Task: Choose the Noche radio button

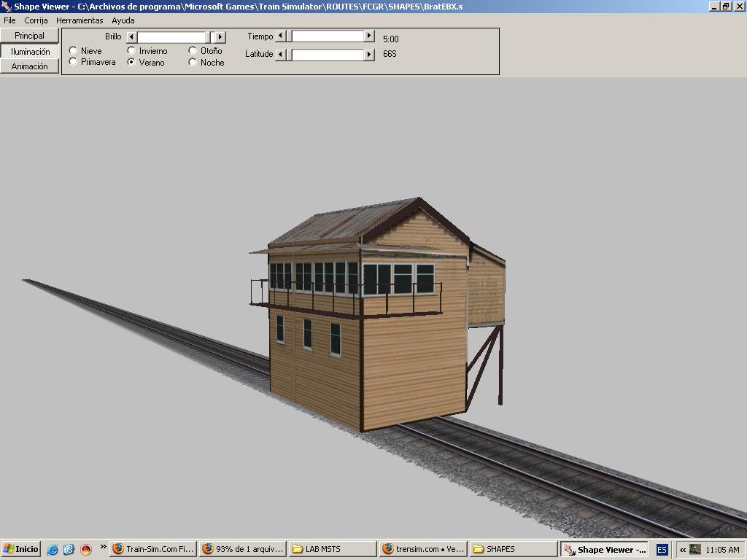Action: tap(193, 63)
